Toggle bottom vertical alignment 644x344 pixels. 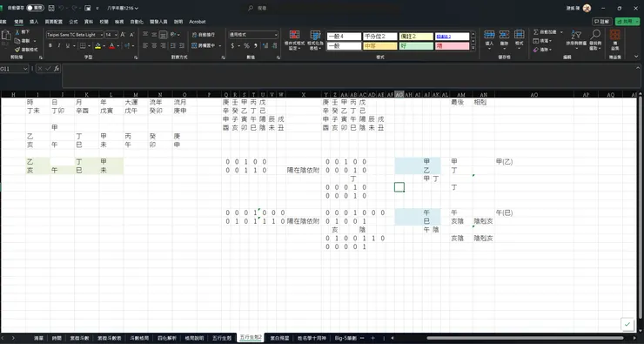tap(163, 35)
